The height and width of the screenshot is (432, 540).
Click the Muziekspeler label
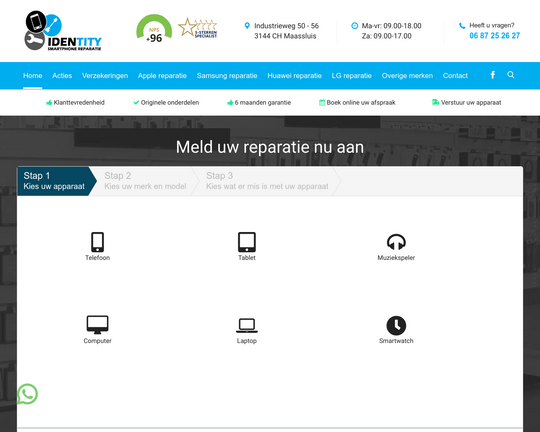396,258
